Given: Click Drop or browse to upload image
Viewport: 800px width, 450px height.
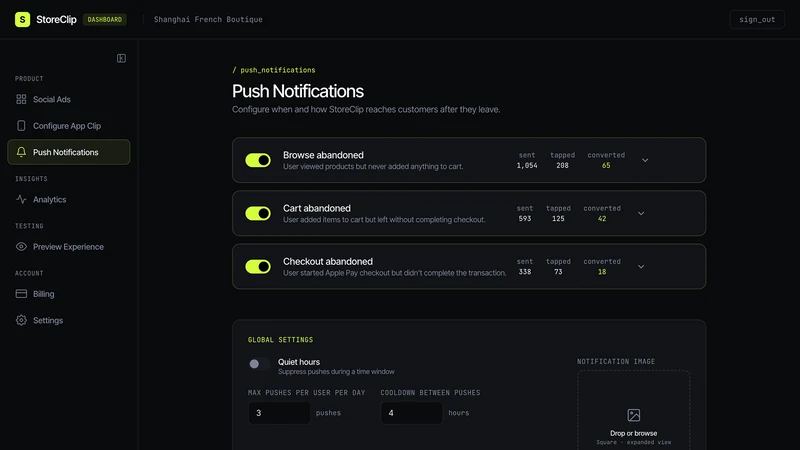Looking at the screenshot, I should (x=634, y=433).
